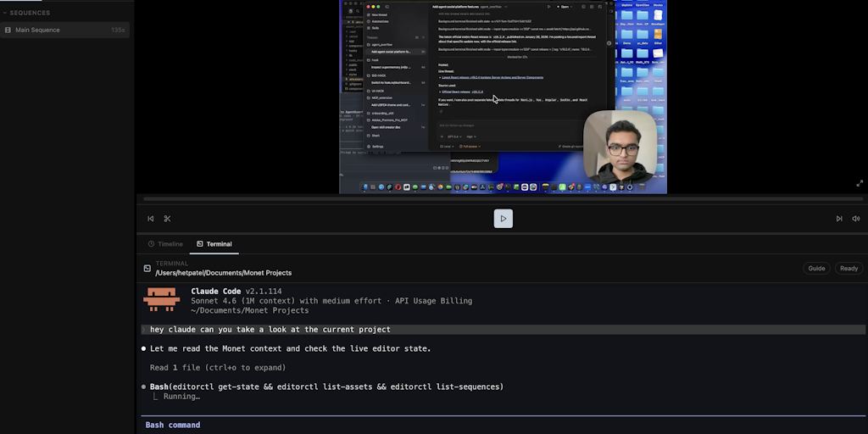Seek using the playback scrubber bar
Image resolution: width=868 pixels, height=434 pixels.
click(503, 198)
